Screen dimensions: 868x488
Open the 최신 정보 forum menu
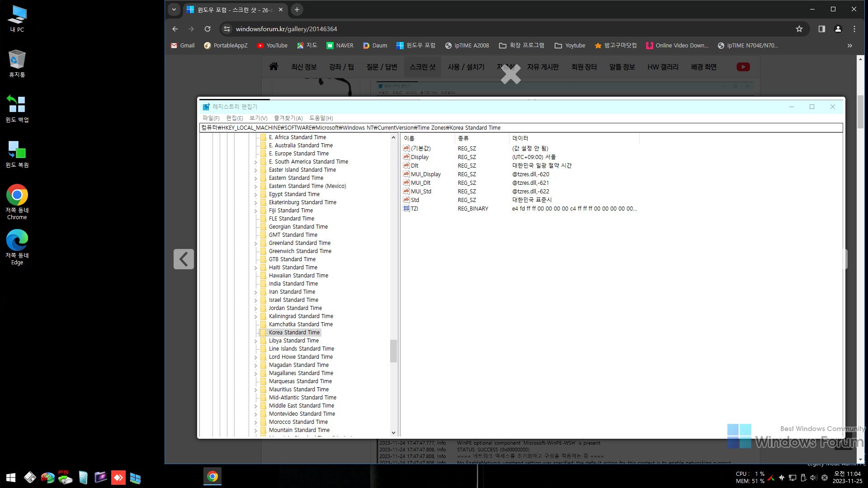(x=304, y=67)
